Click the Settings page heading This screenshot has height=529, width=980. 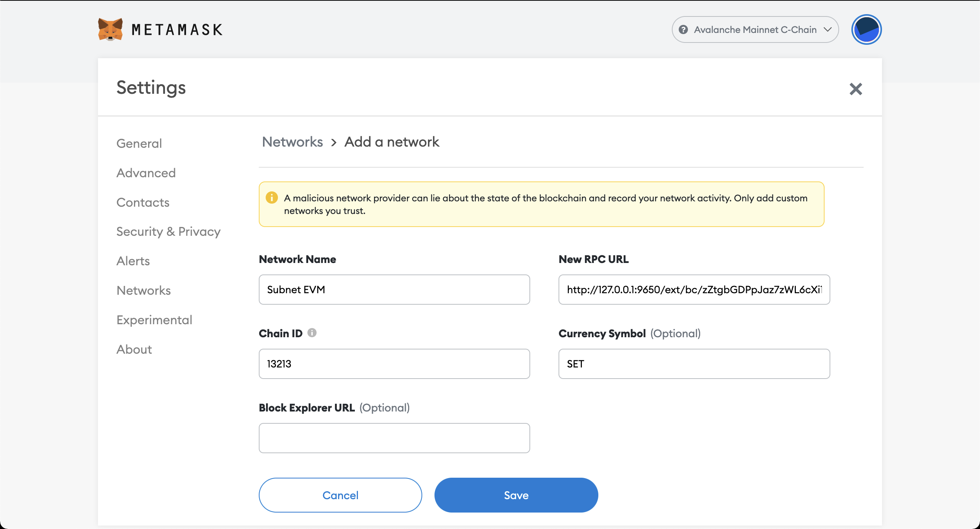[x=151, y=88]
